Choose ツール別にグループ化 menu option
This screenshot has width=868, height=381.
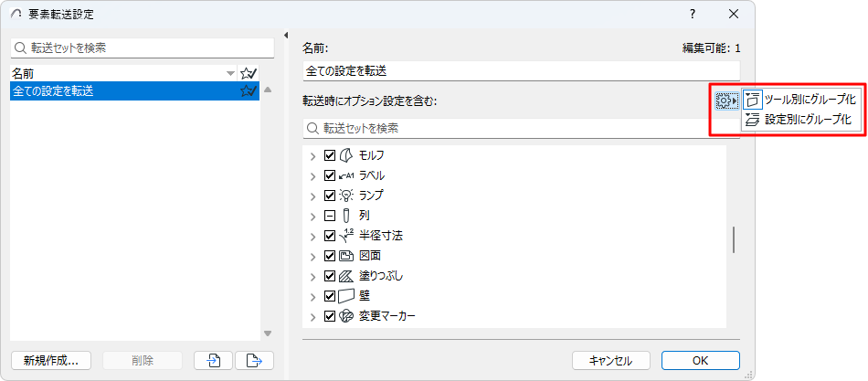[x=801, y=100]
